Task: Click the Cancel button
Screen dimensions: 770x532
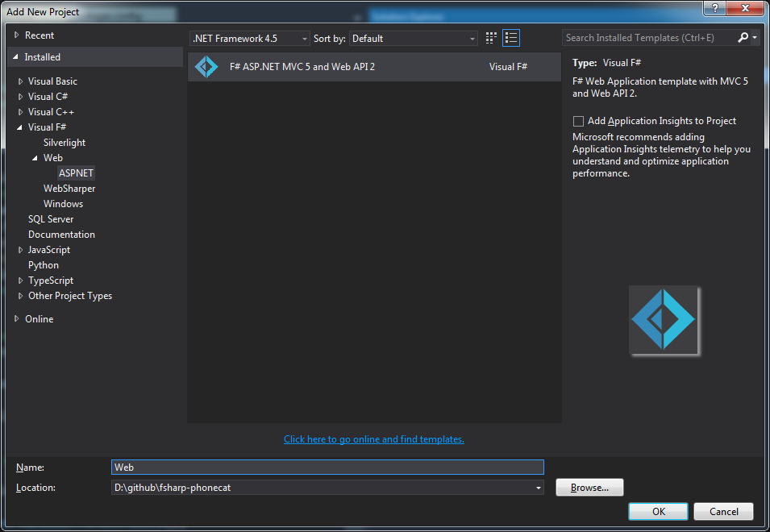Action: tap(723, 511)
